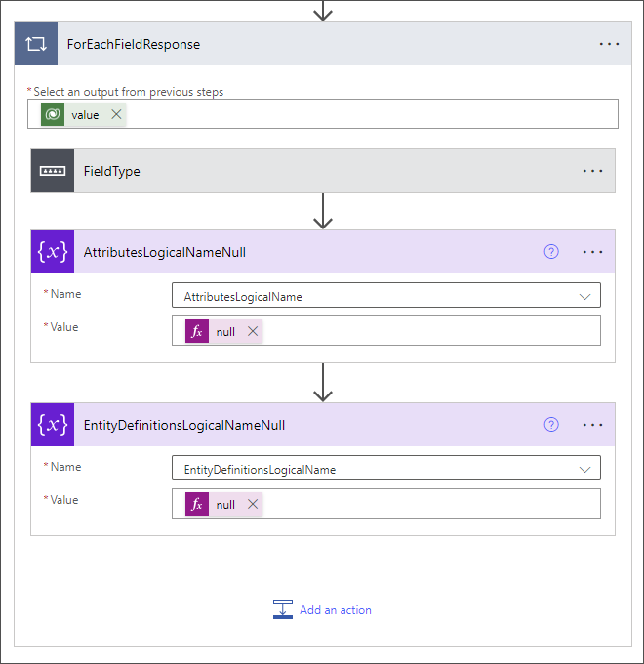
Task: Click the EntityDefinitionsLogicalNameNull variable icon
Action: pos(53,425)
